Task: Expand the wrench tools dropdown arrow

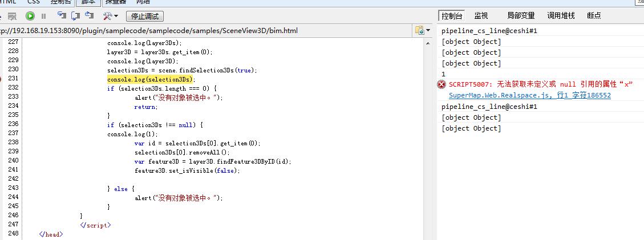Action: [x=116, y=17]
